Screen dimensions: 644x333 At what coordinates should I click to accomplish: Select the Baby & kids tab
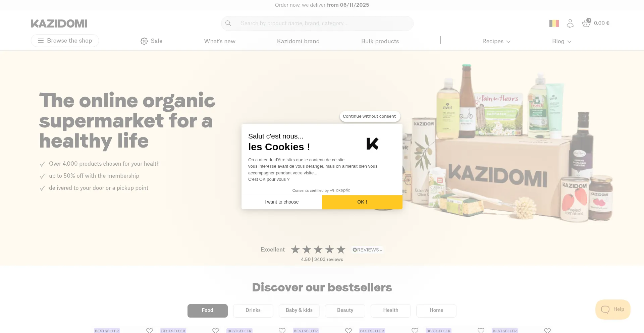pyautogui.click(x=299, y=311)
